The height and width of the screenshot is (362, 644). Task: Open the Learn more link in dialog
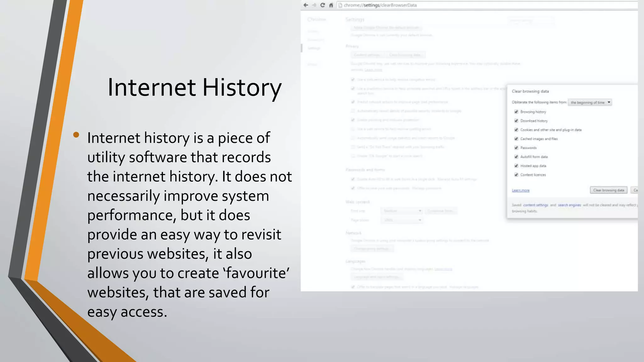[x=520, y=190]
